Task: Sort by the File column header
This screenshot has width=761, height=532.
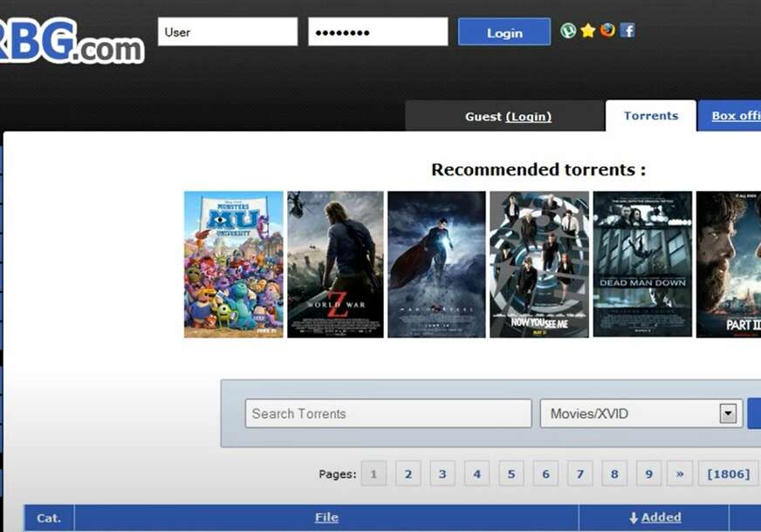Action: coord(326,517)
